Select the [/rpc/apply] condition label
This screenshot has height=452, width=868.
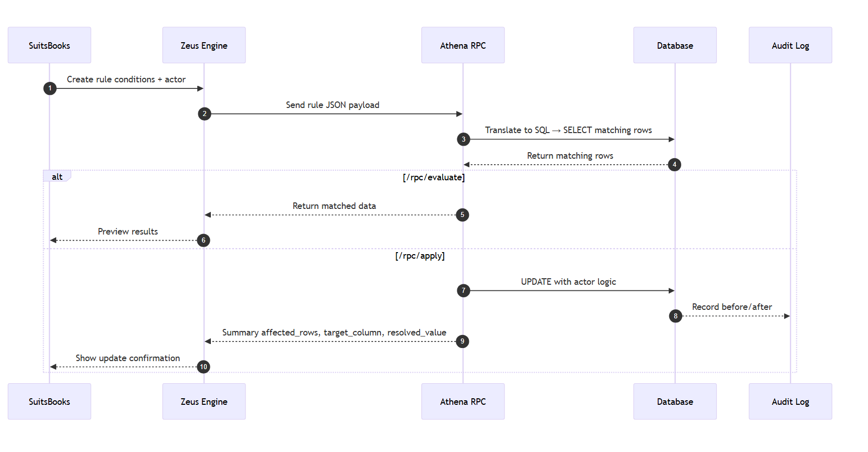[x=420, y=256]
